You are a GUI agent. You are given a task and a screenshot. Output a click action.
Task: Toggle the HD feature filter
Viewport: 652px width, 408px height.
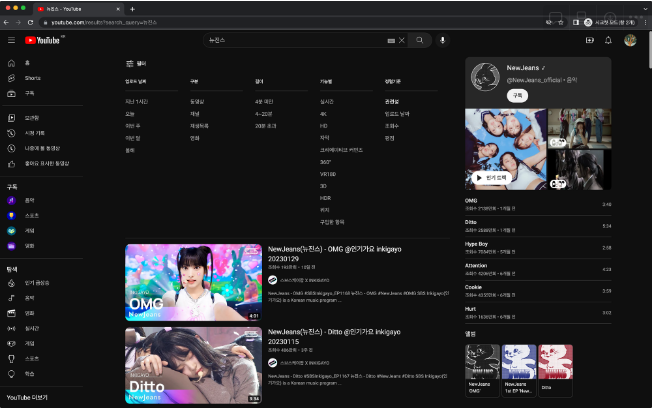[x=324, y=126]
